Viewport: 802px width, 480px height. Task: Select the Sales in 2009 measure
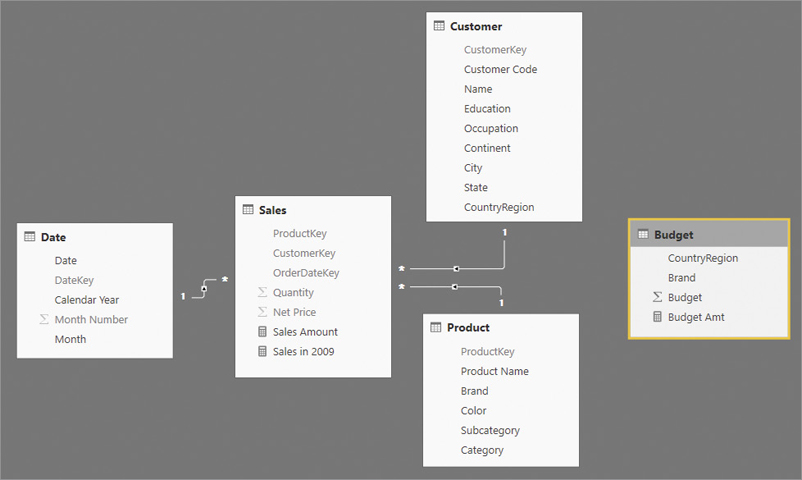pyautogui.click(x=303, y=352)
